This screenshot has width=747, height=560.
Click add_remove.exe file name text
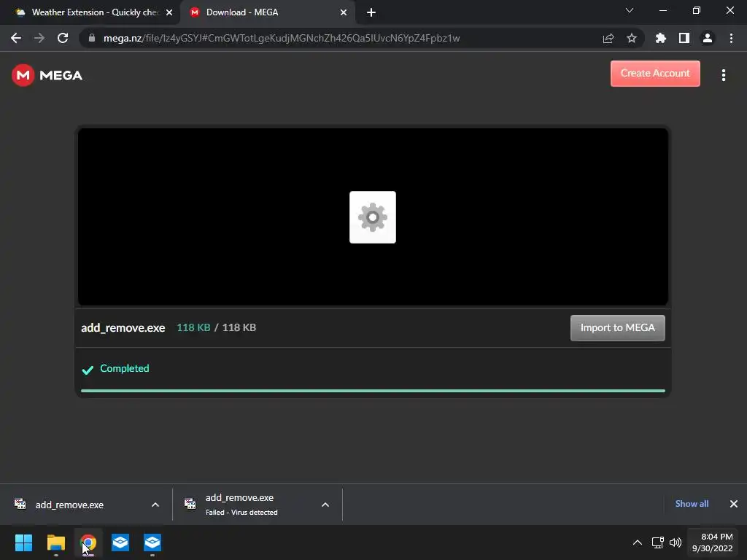tap(123, 327)
